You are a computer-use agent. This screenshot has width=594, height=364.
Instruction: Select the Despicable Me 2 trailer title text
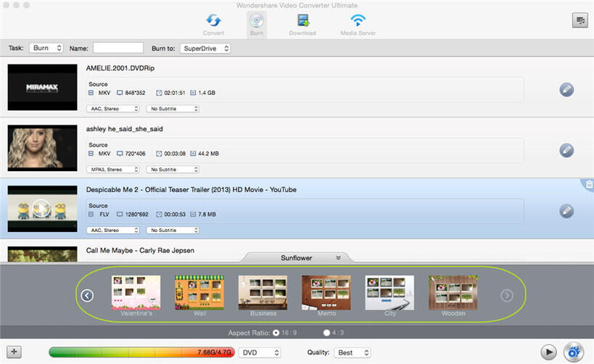[x=191, y=189]
